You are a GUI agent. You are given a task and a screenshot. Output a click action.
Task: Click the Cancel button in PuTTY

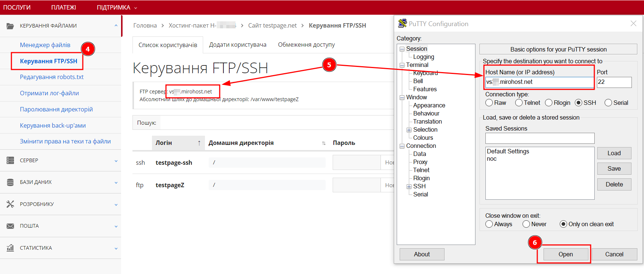[614, 254]
